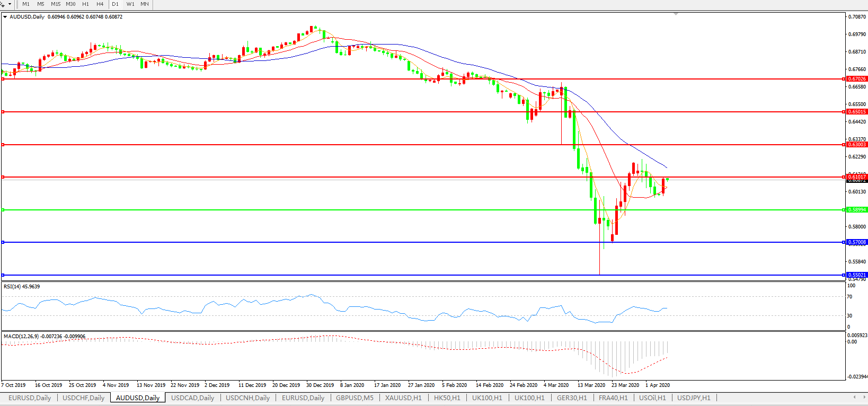The width and height of the screenshot is (868, 406).
Task: Click the RSI(14) indicator label
Action: [x=21, y=287]
